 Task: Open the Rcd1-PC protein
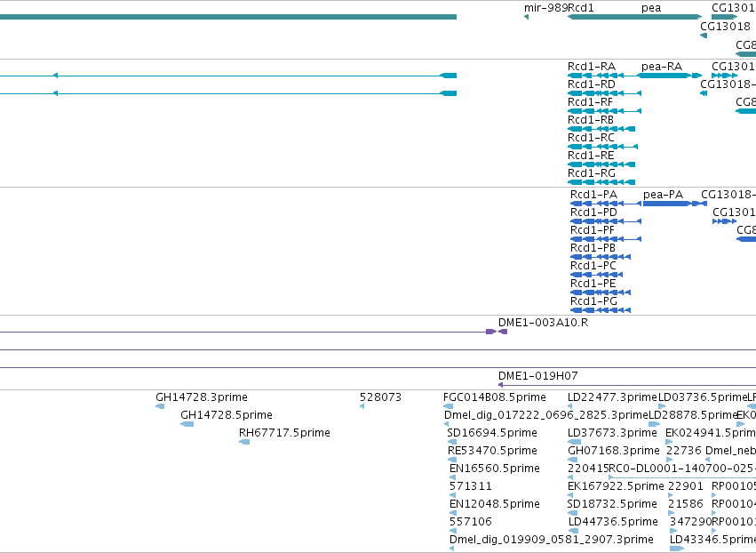(x=593, y=267)
